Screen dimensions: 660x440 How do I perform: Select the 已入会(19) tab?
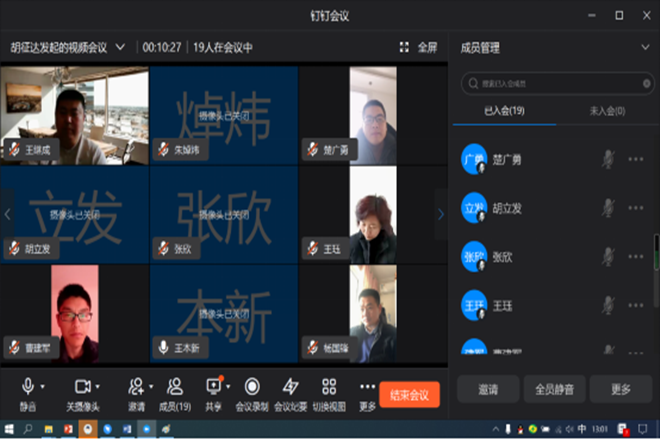click(504, 111)
